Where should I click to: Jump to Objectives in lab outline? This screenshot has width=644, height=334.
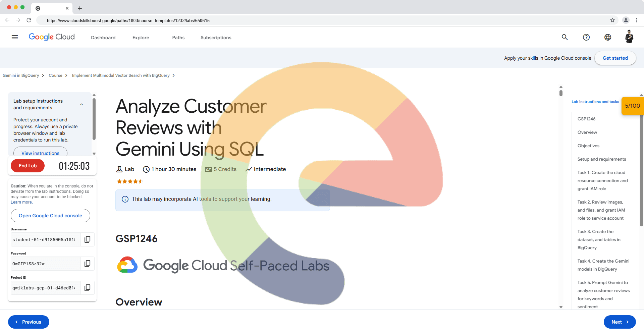588,146
